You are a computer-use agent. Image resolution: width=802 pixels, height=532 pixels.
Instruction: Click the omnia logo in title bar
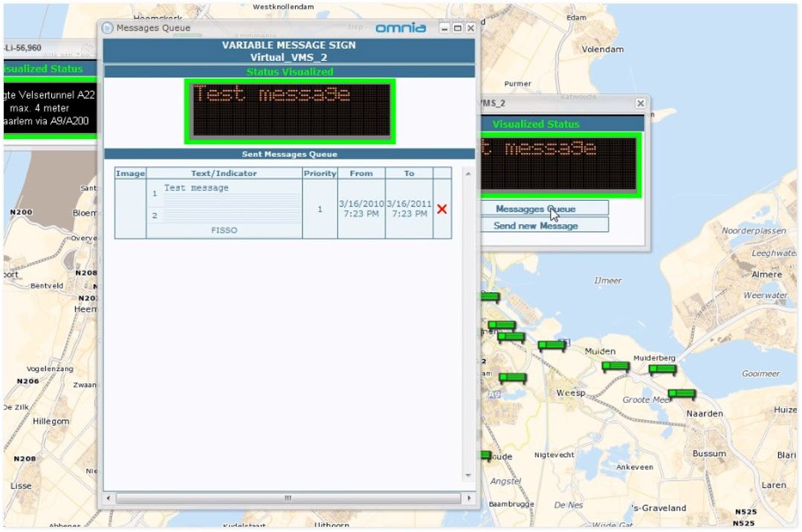click(x=401, y=28)
